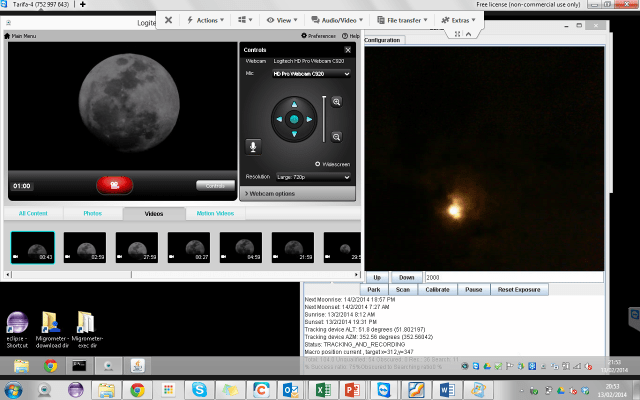This screenshot has height=400, width=640.
Task: Click the zoom out magnifier icon
Action: click(337, 137)
